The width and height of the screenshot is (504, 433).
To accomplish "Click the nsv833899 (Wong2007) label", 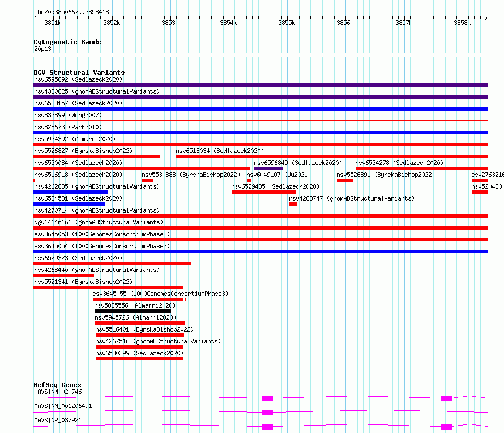I will [x=68, y=115].
